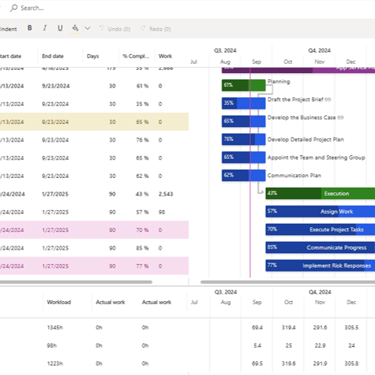The image size is (375, 375).
Task: Click the 76 % completion cell
Action: coord(142,140)
